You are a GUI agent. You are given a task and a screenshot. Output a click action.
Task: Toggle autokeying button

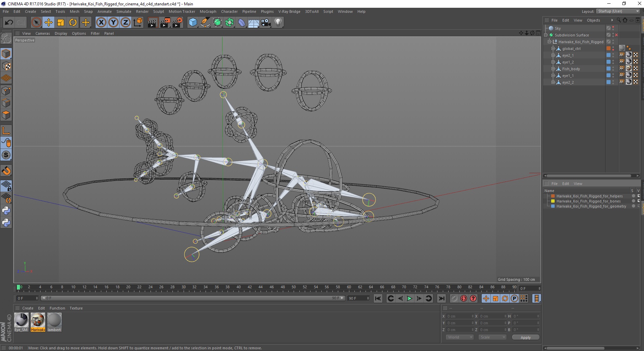[464, 298]
